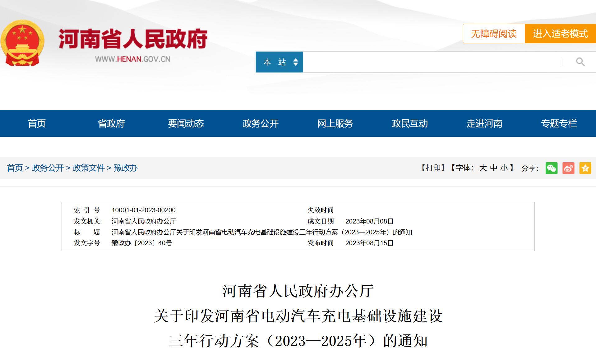The image size is (596, 364).
Task: Click the WWW.HENAN.GOV.CN URL text
Action: [x=133, y=59]
